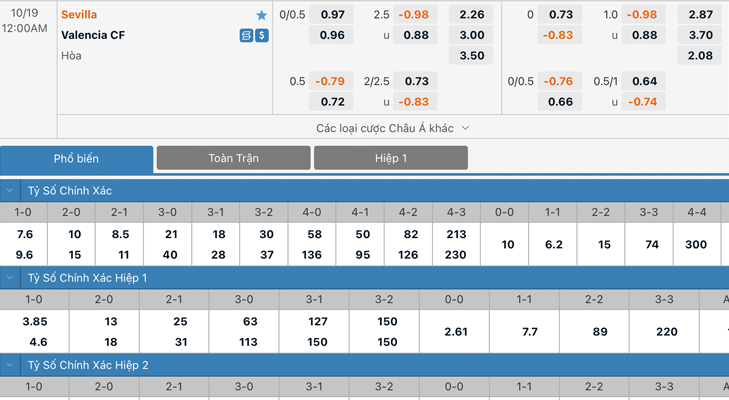Collapse the Tỷ Số Chính Xác Hiệp 1 section

pos(10,278)
